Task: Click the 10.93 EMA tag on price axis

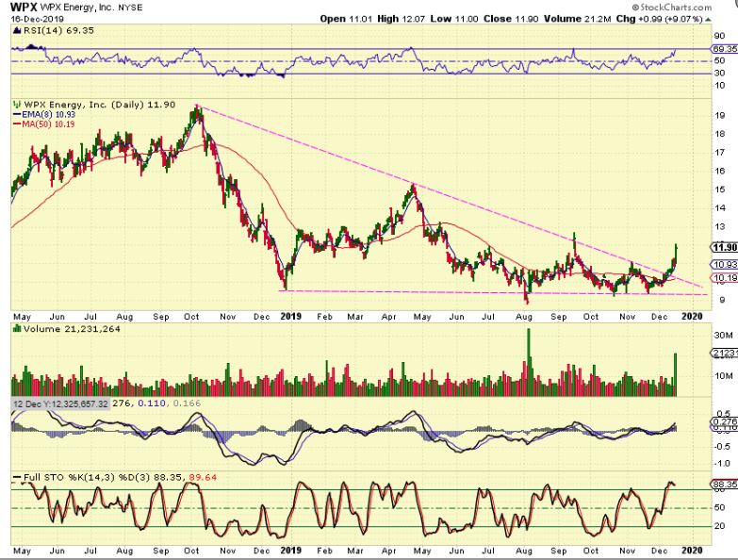Action: pos(725,265)
